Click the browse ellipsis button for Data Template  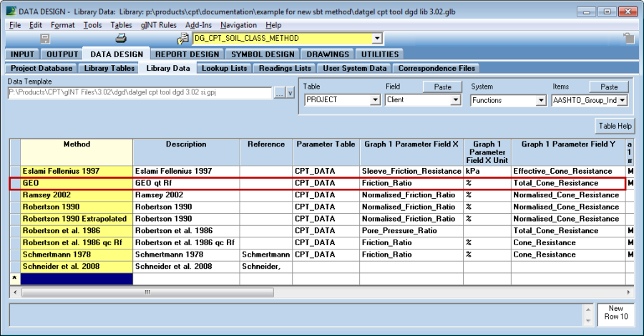(279, 92)
